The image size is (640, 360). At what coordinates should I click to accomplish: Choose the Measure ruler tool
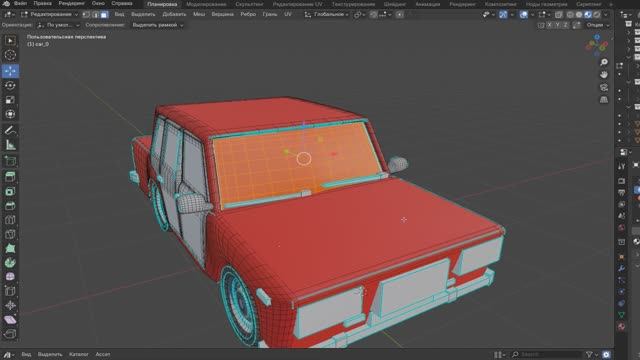10,144
